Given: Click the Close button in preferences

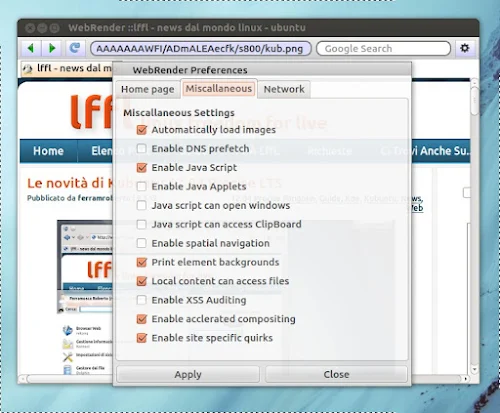Looking at the screenshot, I should [x=336, y=374].
